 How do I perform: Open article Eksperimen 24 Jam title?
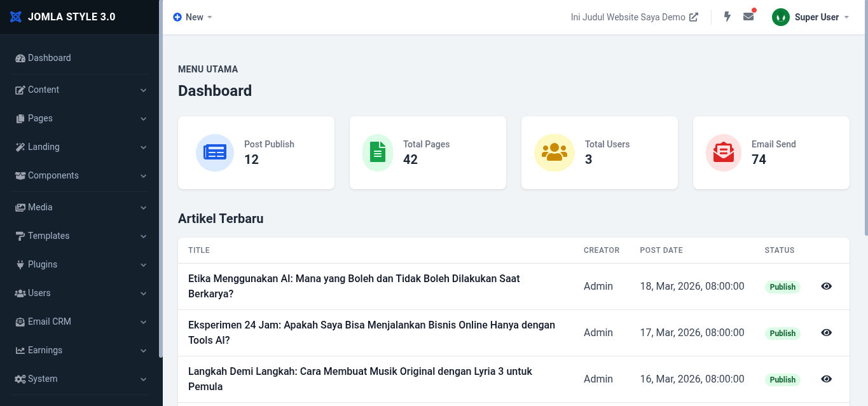click(x=371, y=332)
